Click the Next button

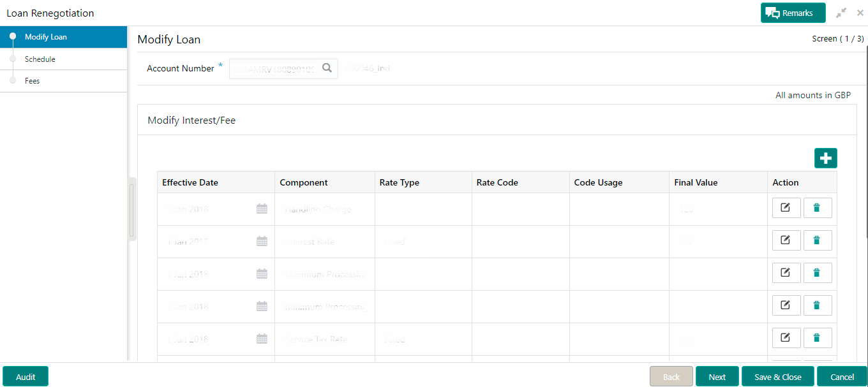tap(717, 377)
